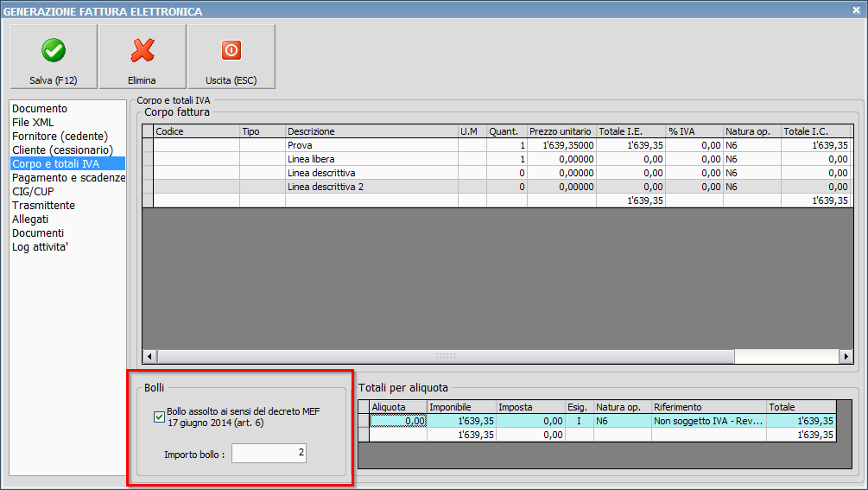This screenshot has width=868, height=490.
Task: Click the Prezzo unitario column header
Action: 561,131
